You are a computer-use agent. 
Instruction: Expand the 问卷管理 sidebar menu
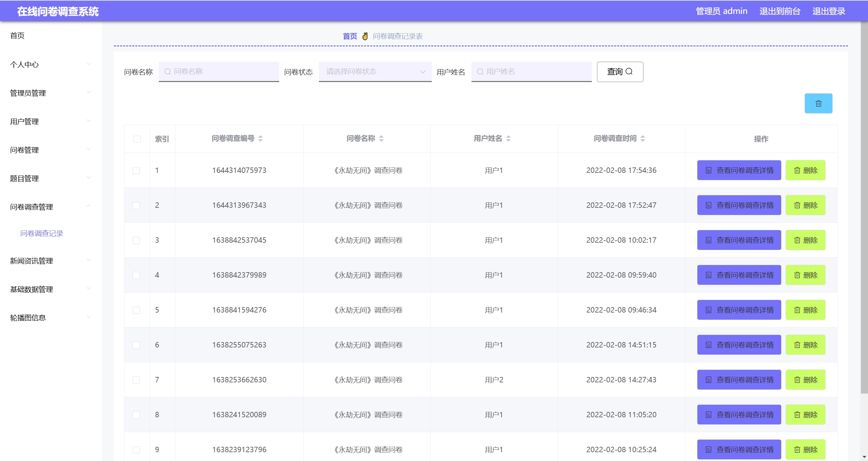coord(51,150)
